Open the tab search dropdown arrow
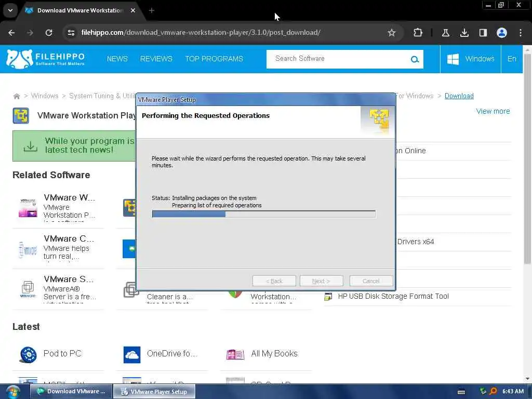This screenshot has height=399, width=532. [10, 10]
